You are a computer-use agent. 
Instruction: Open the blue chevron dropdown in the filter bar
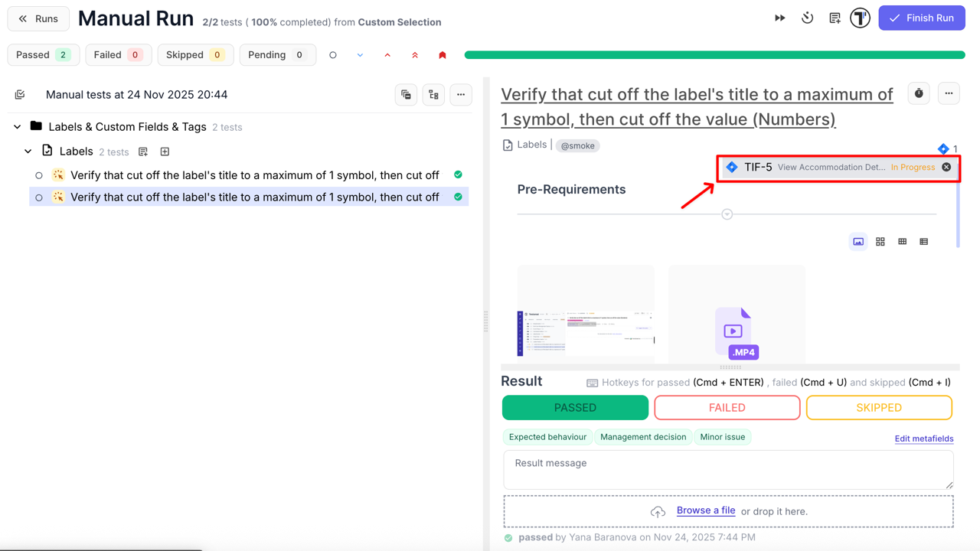360,54
